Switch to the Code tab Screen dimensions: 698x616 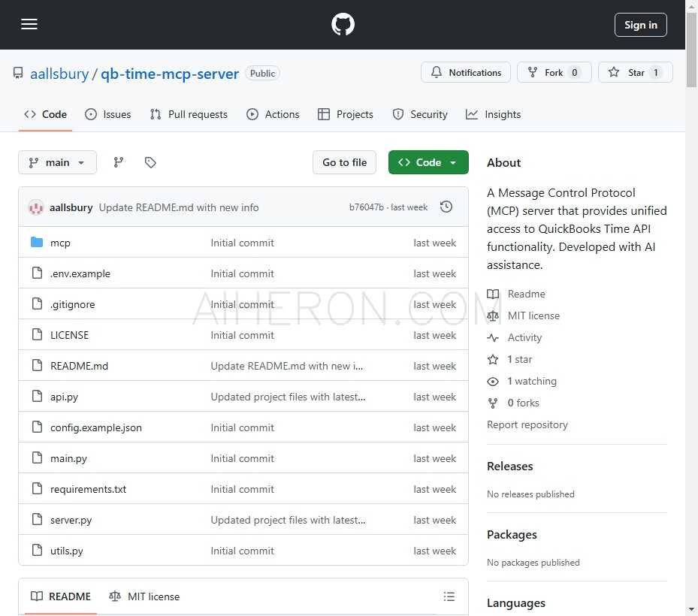pos(45,114)
